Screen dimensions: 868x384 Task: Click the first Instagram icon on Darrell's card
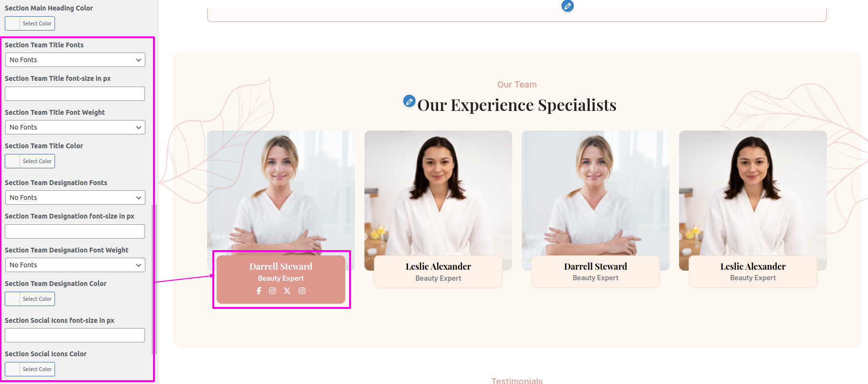272,291
